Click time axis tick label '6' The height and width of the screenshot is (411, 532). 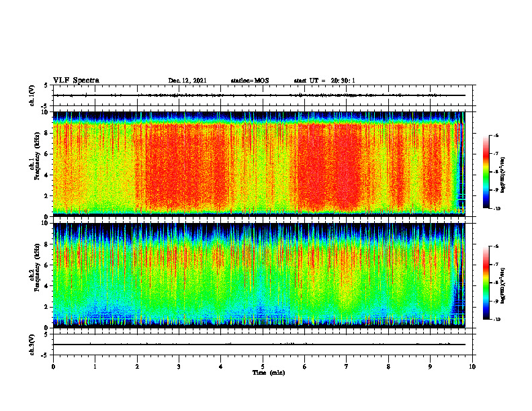[305, 367]
